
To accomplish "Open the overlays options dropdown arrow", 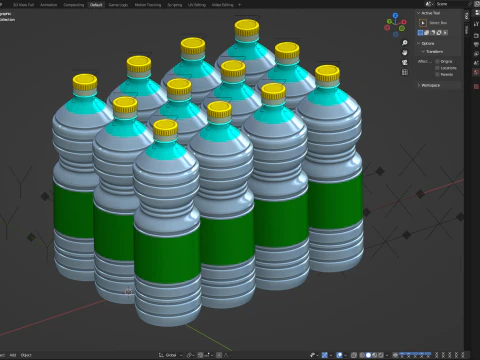I will 346,355.
